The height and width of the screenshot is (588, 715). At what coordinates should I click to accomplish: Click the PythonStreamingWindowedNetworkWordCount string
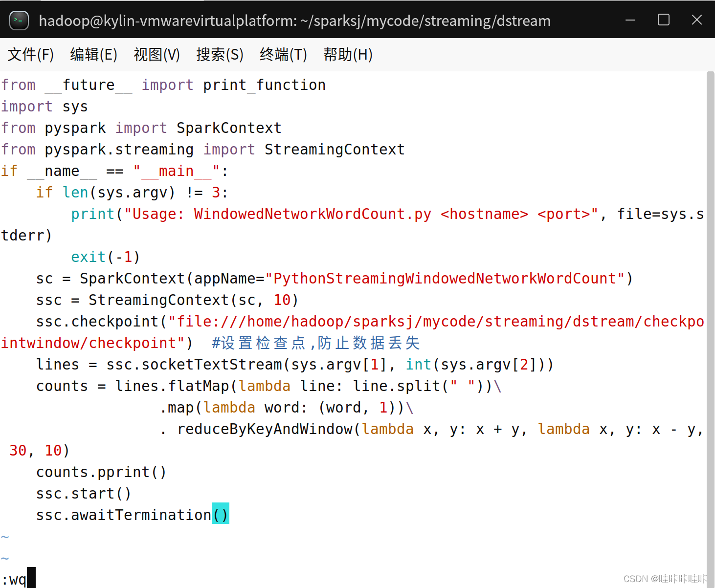[x=445, y=278]
